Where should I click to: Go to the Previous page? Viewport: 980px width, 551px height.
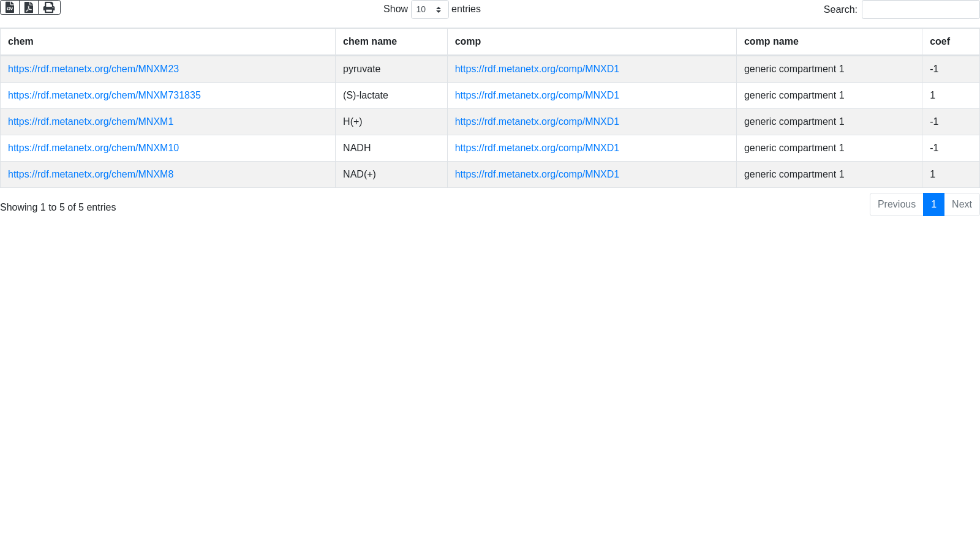896,204
